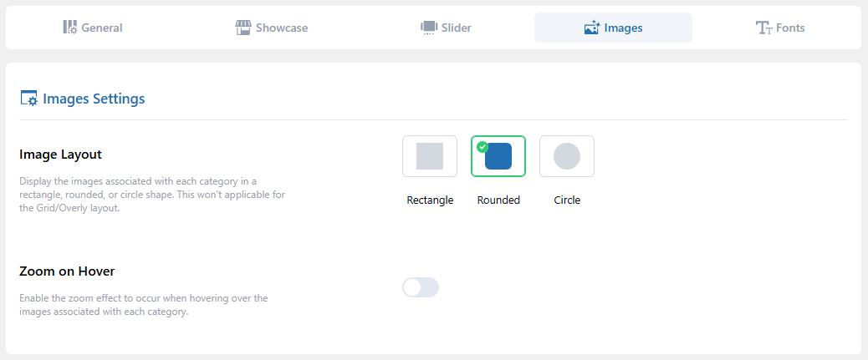Click the "Image Layout" heading
This screenshot has width=868, height=360.
coord(60,155)
